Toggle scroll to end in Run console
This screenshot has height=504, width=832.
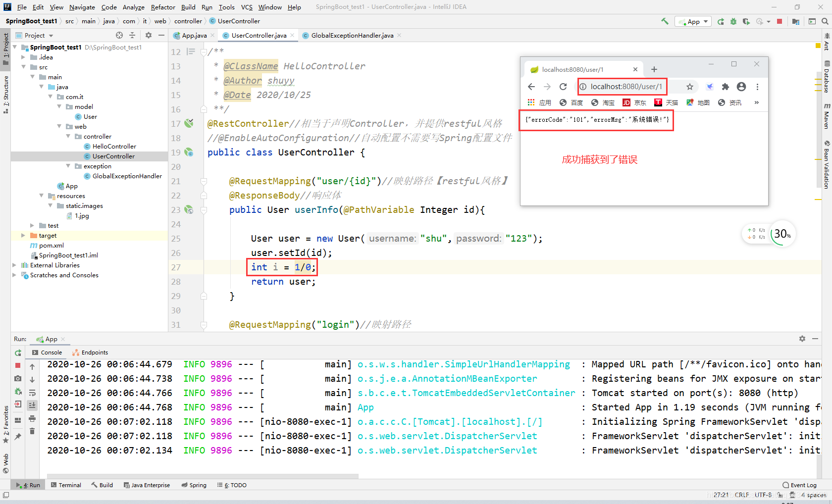32,405
